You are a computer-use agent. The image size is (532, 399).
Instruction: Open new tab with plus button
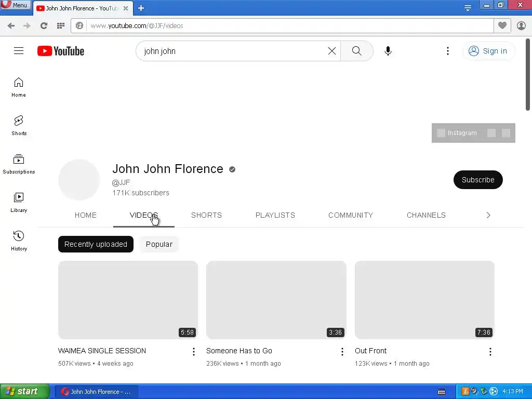coord(141,8)
